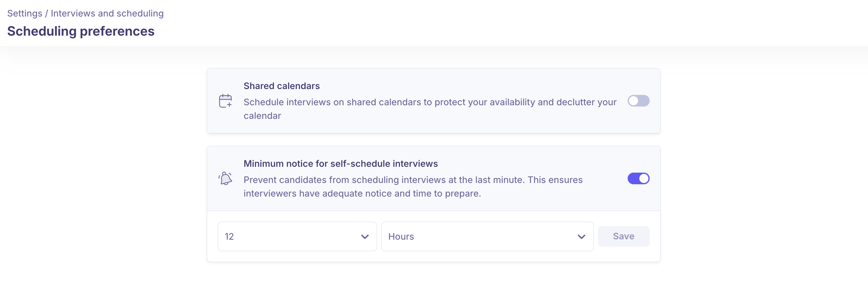This screenshot has width=868, height=285.
Task: Click the chevron arrow beside value 12
Action: [x=365, y=236]
